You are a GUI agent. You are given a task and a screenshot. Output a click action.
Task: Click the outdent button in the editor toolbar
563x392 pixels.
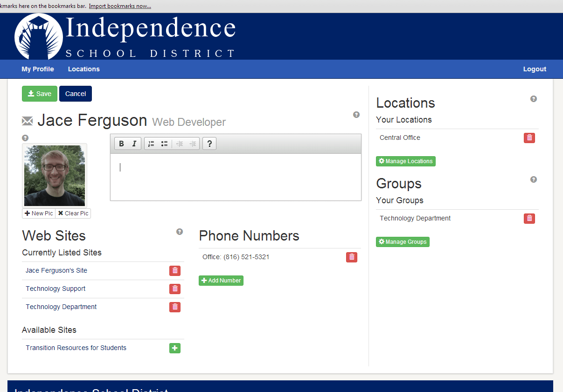[x=179, y=144]
